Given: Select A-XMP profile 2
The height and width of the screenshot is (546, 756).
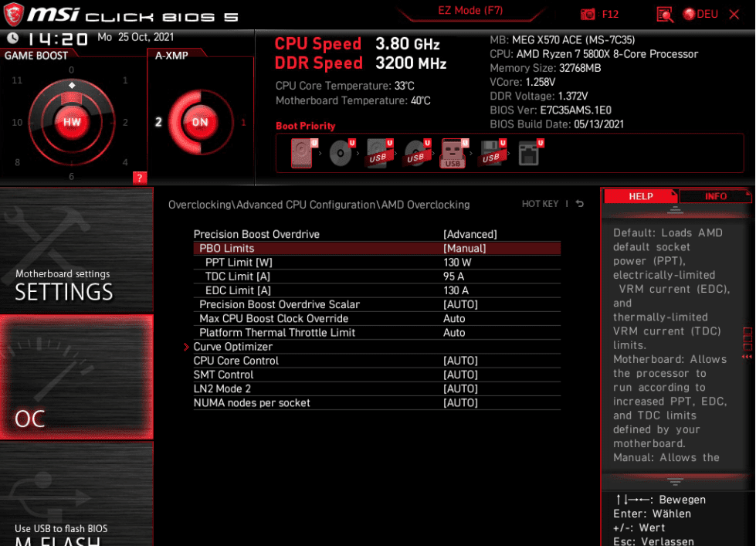Looking at the screenshot, I should click(x=158, y=122).
